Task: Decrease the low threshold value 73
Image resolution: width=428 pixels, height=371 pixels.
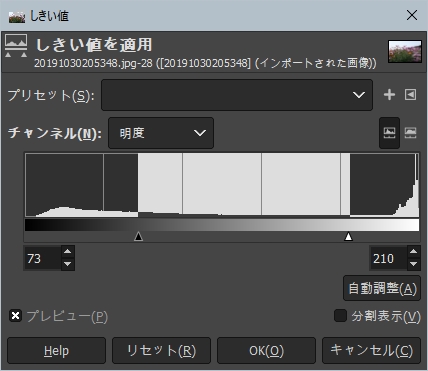Action: coord(68,264)
